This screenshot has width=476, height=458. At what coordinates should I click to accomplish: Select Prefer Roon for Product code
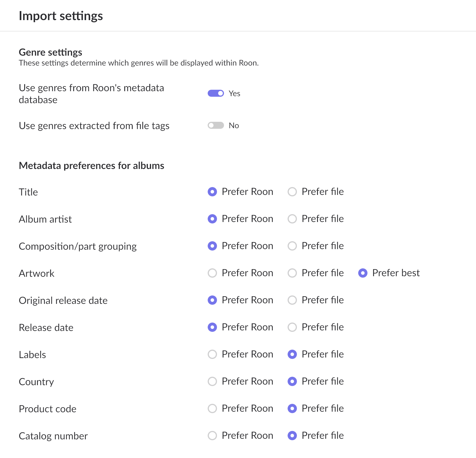click(x=212, y=408)
